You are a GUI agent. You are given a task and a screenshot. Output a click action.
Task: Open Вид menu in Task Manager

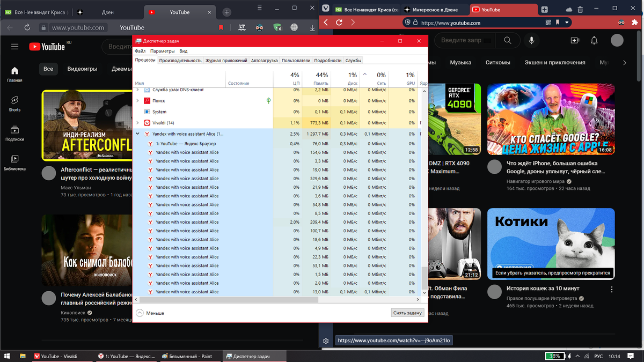(184, 51)
